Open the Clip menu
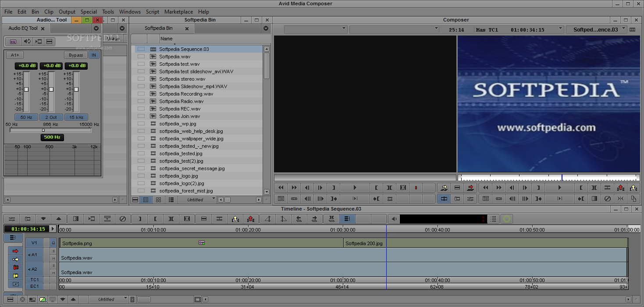 (x=49, y=12)
